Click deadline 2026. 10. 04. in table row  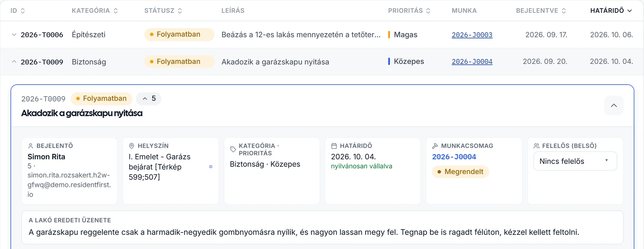611,61
